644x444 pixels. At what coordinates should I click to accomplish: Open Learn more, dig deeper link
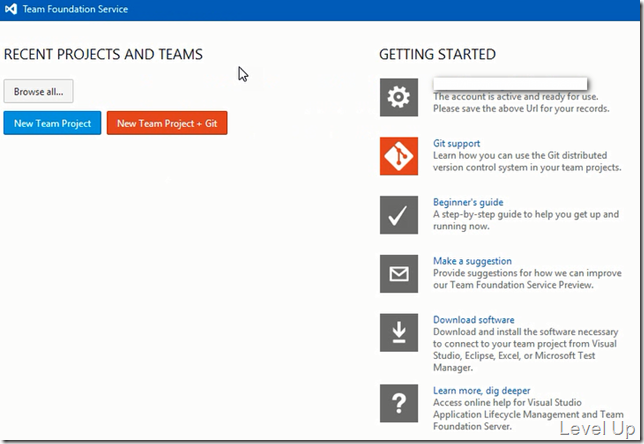click(x=481, y=390)
